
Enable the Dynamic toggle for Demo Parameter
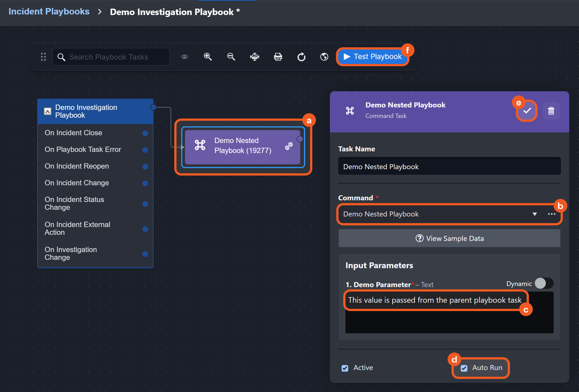point(544,283)
